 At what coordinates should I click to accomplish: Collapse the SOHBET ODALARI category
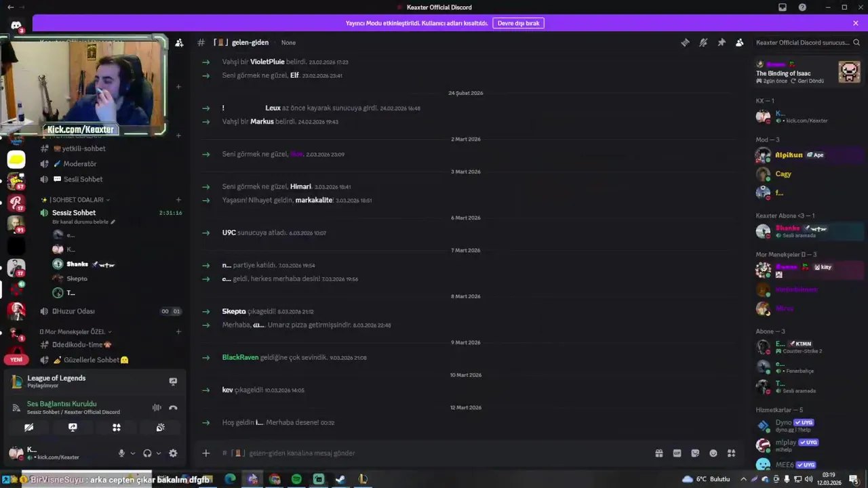(x=77, y=200)
